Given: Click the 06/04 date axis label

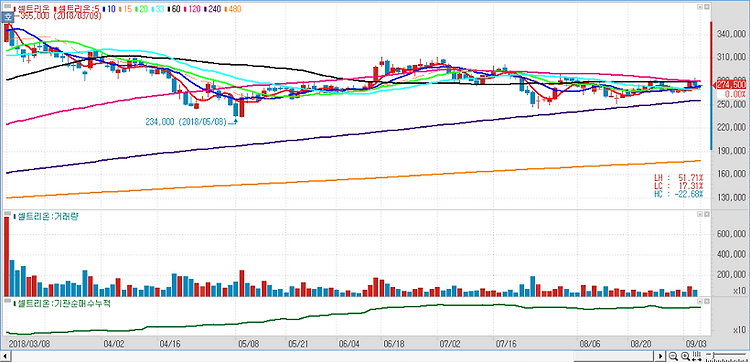Looking at the screenshot, I should coord(348,344).
